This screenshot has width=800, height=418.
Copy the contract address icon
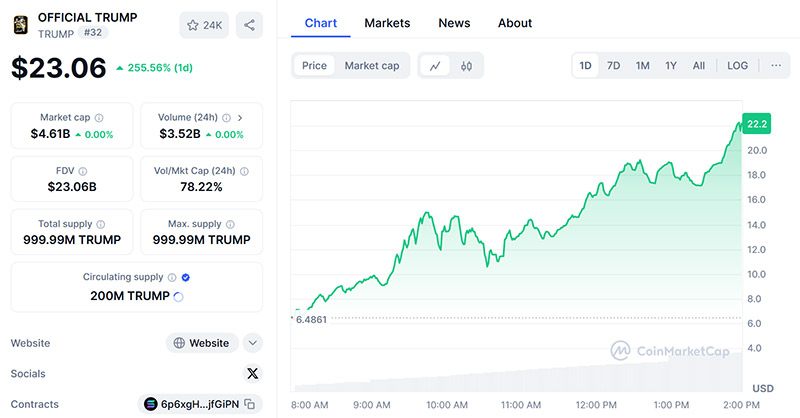(249, 404)
